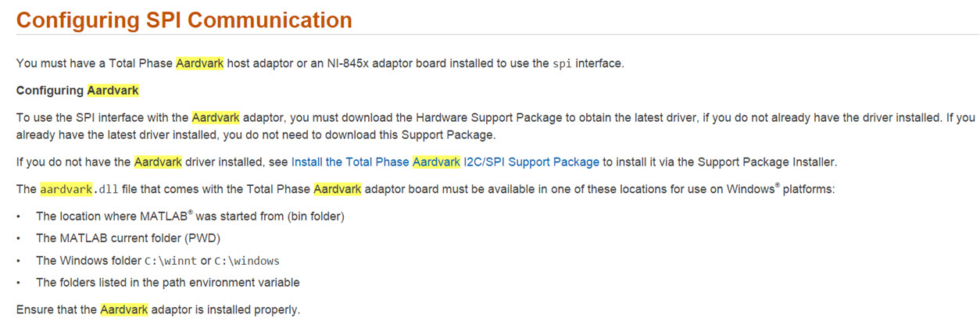Screen dimensions: 980x332
Task: Click the C:\winnt folder path text
Action: coord(171,261)
